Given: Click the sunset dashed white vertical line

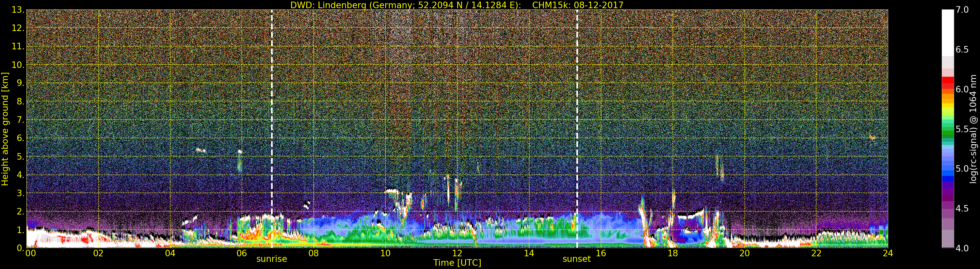Looking at the screenshot, I should 577,129.
